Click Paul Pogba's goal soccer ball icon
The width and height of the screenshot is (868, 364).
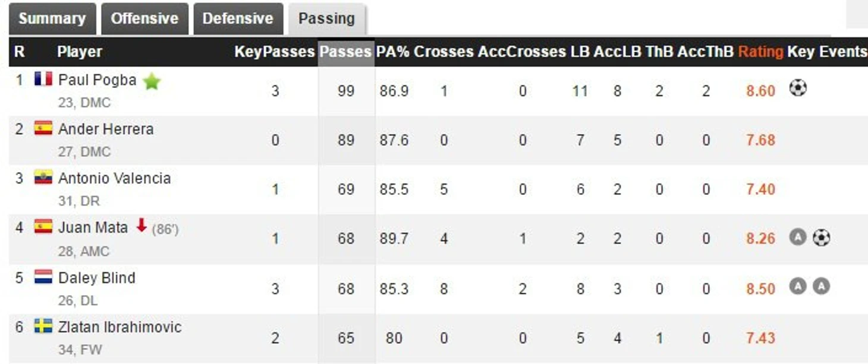[798, 88]
